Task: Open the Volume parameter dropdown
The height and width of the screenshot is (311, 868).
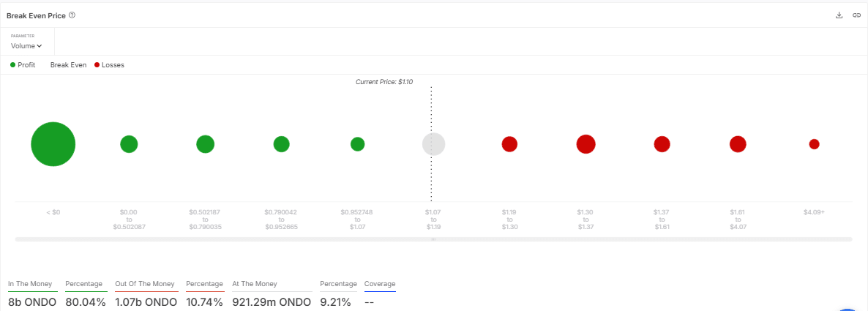Action: point(26,45)
